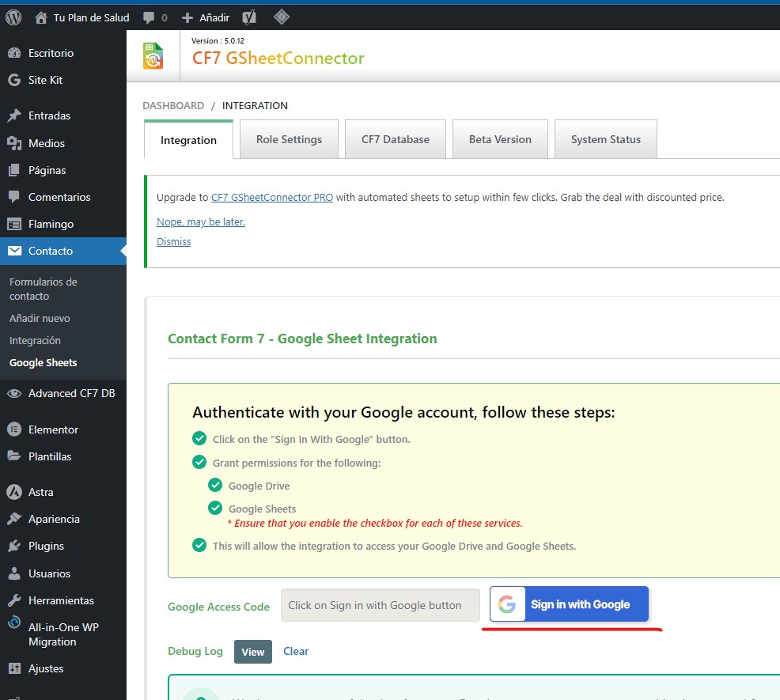Click the Site Kit Google icon
Screen dimensions: 780x700
coord(14,80)
